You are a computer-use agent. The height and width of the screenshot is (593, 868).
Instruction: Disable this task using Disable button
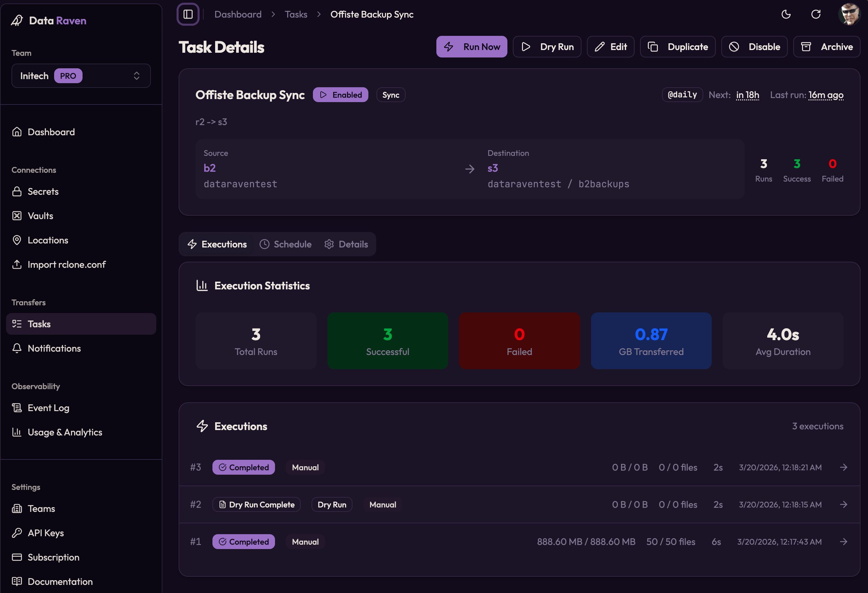[x=754, y=47]
